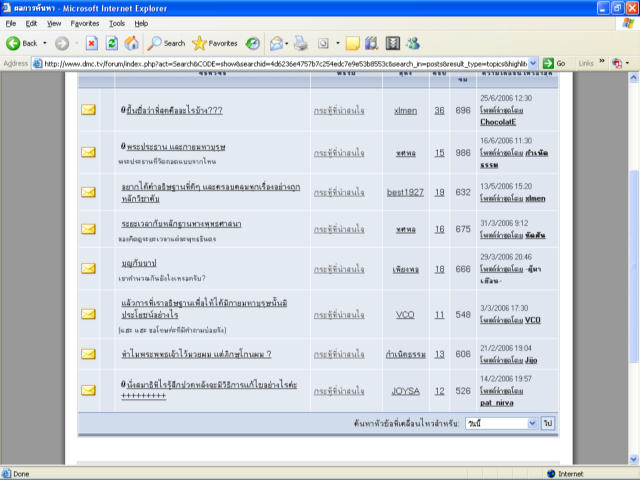The image size is (640, 480).
Task: Open the Back button history dropdown arrow
Action: (45, 43)
